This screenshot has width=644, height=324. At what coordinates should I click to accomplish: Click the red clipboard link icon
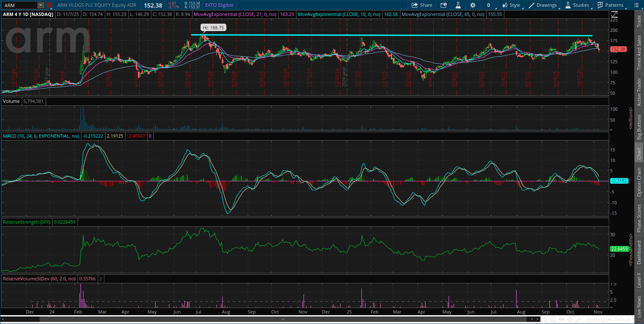[x=49, y=5]
